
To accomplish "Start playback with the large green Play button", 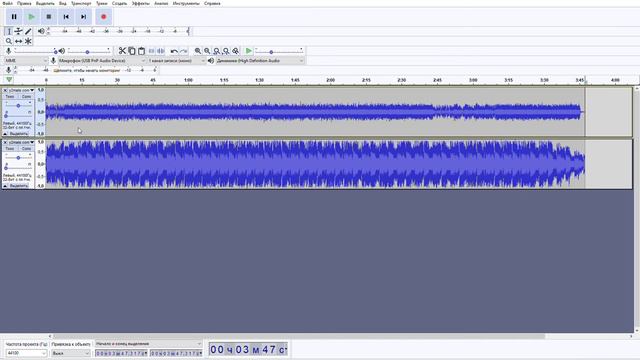I will [31, 17].
